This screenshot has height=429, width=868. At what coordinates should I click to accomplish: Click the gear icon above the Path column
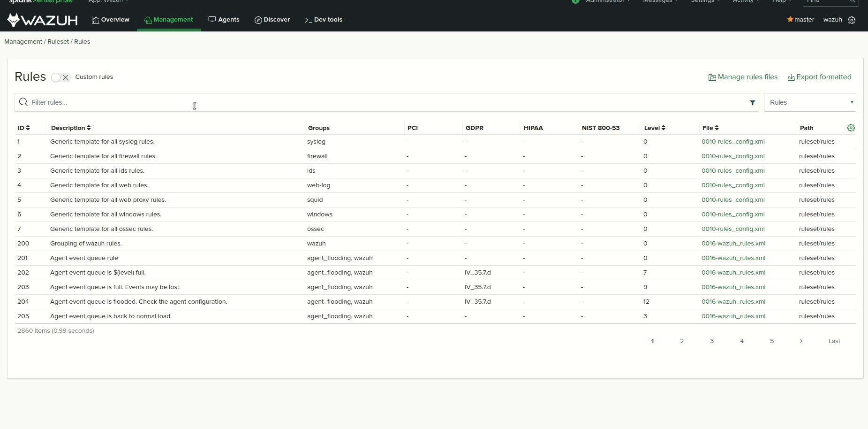(851, 127)
